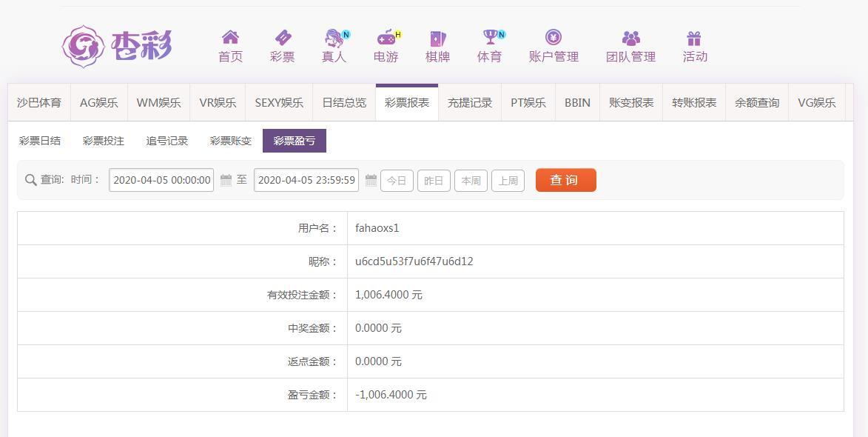868x437 pixels.
Task: Switch to the 日结总览 tab
Action: (344, 102)
